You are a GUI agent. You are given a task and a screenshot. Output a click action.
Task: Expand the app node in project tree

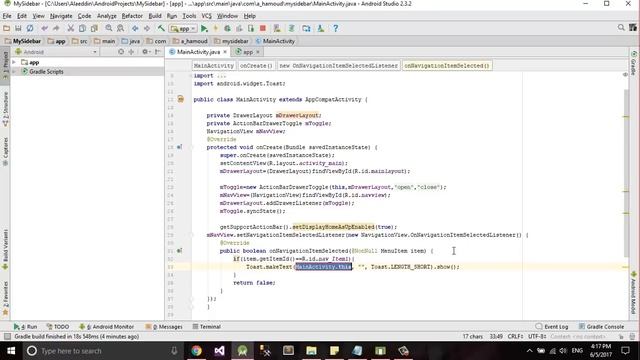[14, 62]
